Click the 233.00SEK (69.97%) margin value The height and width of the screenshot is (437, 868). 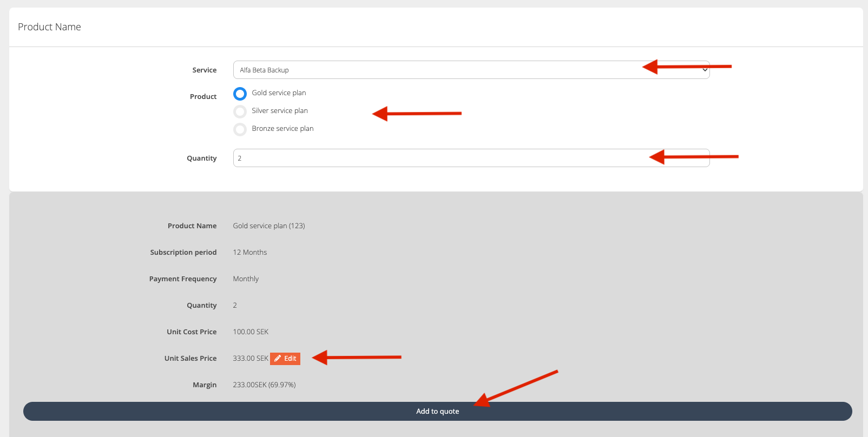(x=264, y=385)
